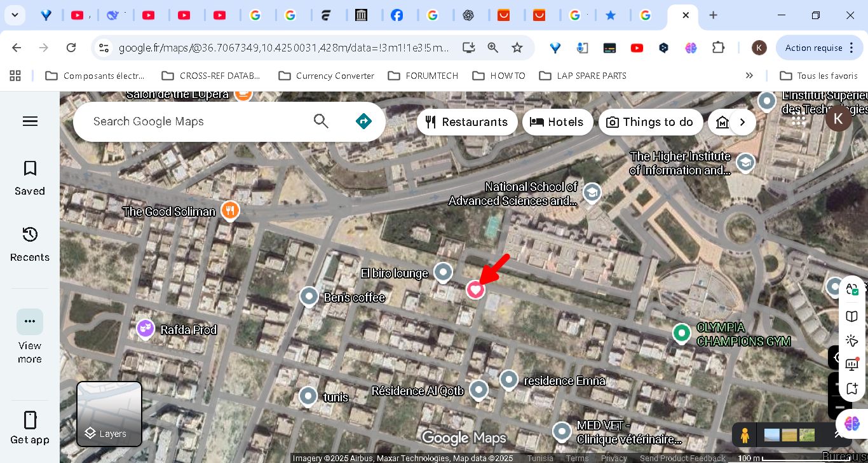Open Saved places in sidebar

tap(30, 177)
